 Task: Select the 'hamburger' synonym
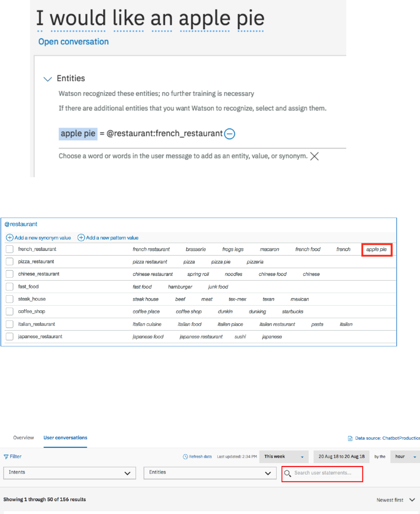tap(180, 287)
